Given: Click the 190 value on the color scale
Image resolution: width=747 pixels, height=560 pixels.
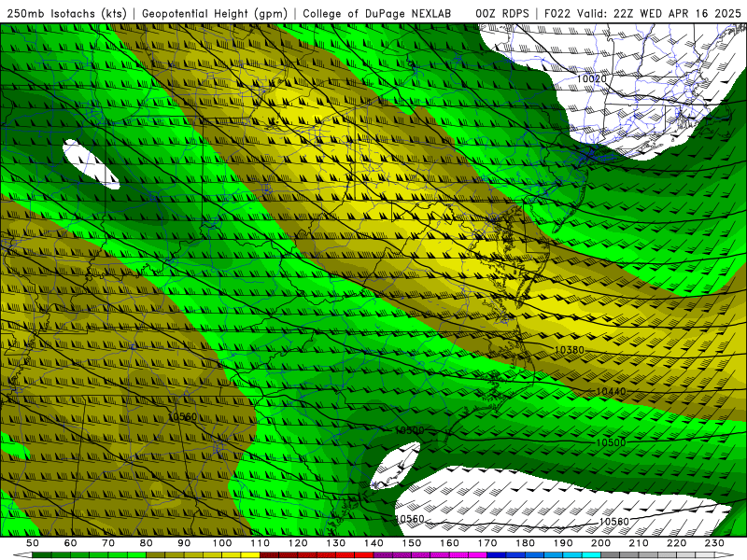Looking at the screenshot, I should click(x=563, y=543).
